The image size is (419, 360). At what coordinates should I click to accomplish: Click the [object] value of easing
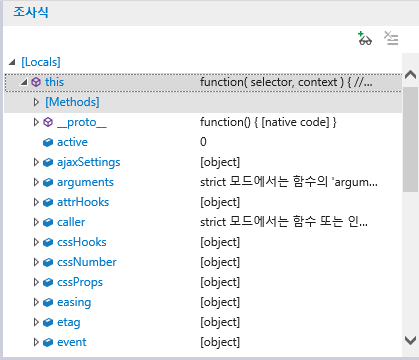pos(220,302)
